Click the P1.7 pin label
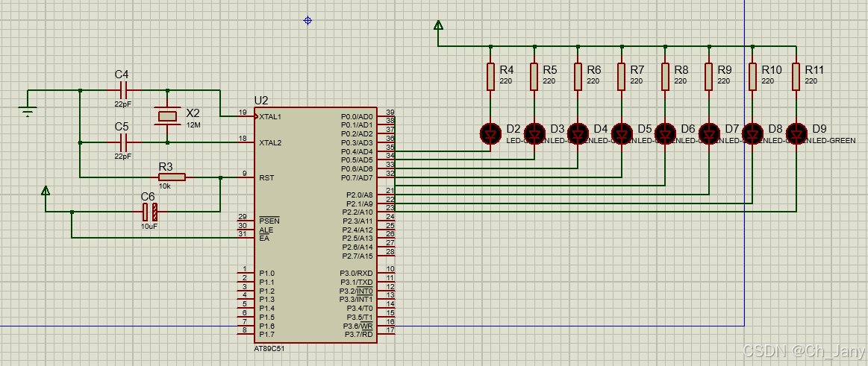Screen dimensions: 868x366 (x=267, y=335)
